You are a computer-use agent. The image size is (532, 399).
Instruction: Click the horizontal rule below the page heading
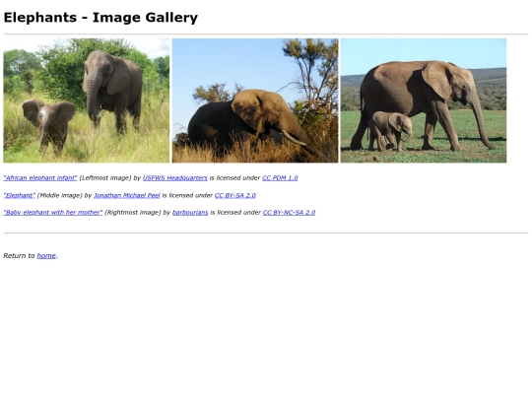click(x=266, y=34)
